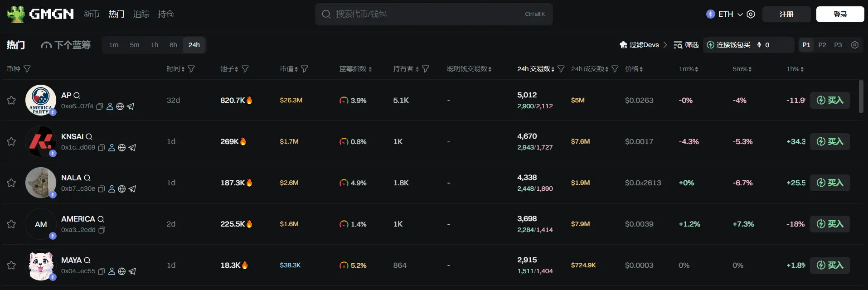Click the GMGN logo icon
This screenshot has height=290, width=868.
tap(16, 14)
